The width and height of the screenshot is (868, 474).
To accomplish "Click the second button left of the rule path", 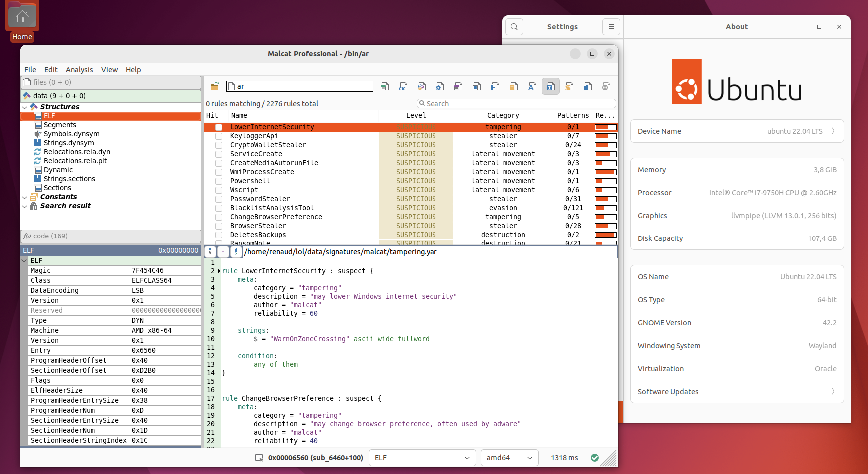I will (223, 252).
